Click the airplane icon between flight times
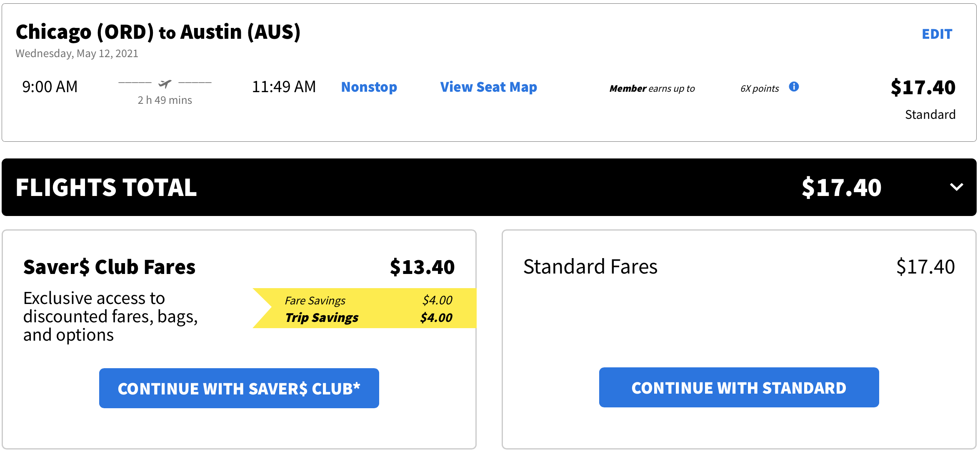This screenshot has height=452, width=980. click(165, 84)
